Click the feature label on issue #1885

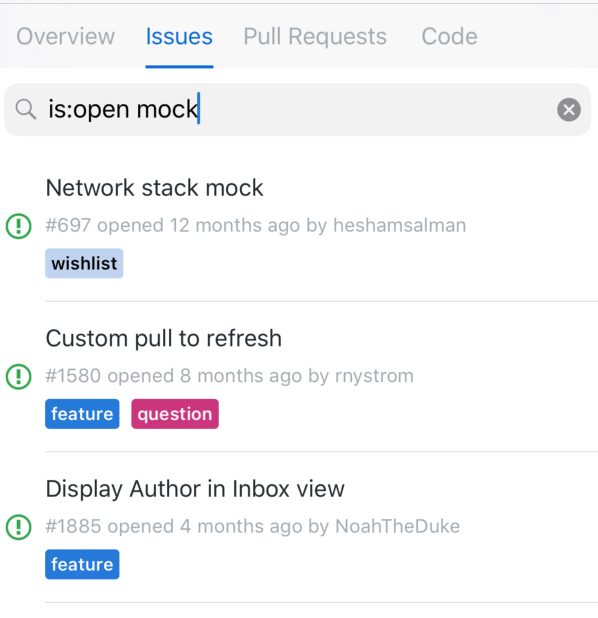82,564
